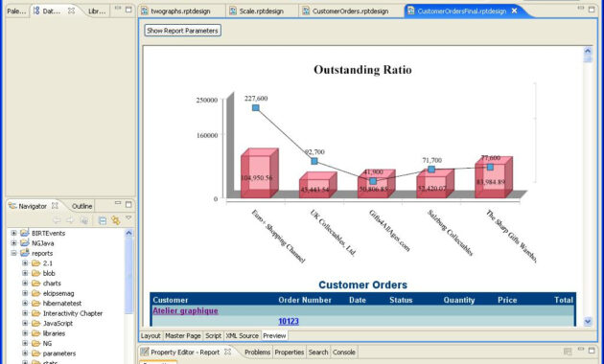Image resolution: width=604 pixels, height=364 pixels.
Task: Click the Up icon in Navigator toolbar
Action: 83,220
